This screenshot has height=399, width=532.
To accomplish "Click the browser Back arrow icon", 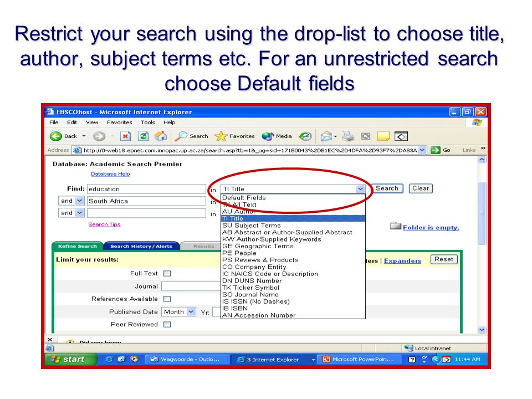I will 55,136.
